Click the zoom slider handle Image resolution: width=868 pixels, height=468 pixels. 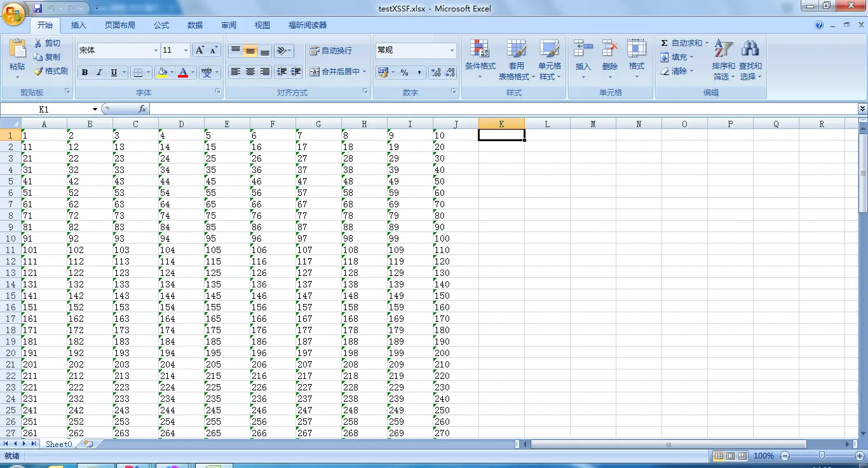822,456
